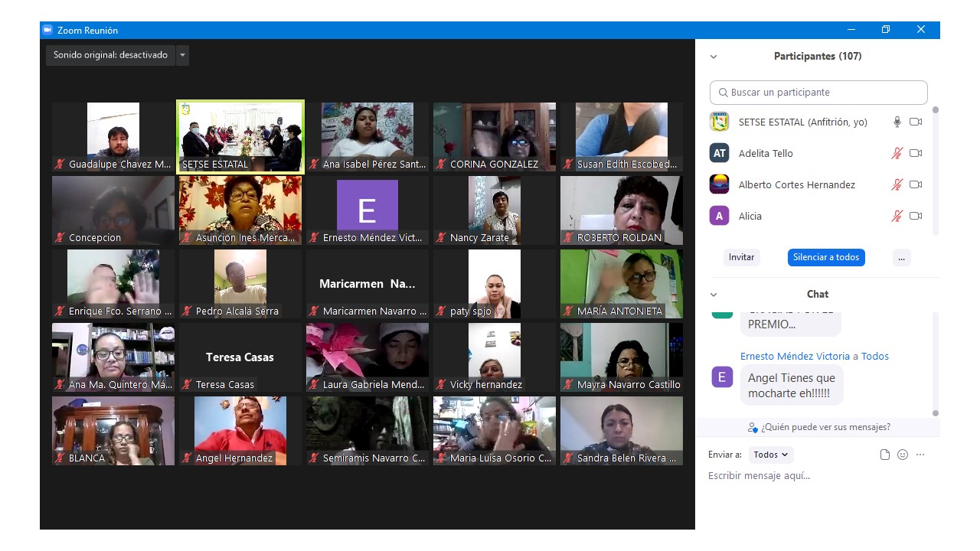Click Alberto Cortes Hernandez's camera icon
980x551 pixels.
pyautogui.click(x=916, y=184)
